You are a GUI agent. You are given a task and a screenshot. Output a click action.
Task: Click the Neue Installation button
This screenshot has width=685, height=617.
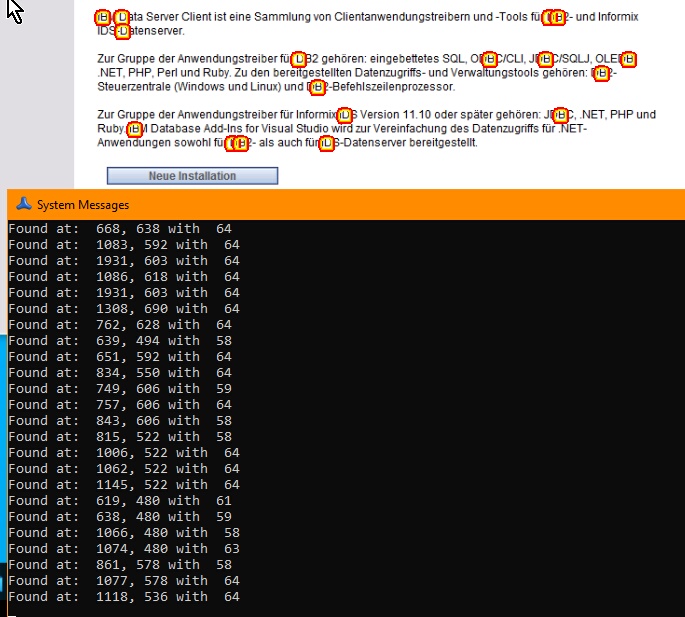point(192,176)
